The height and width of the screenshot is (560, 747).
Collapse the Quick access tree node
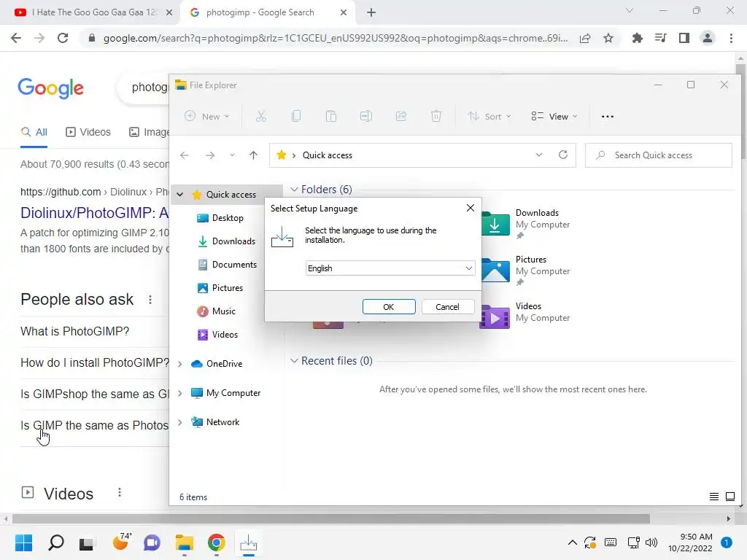[180, 194]
